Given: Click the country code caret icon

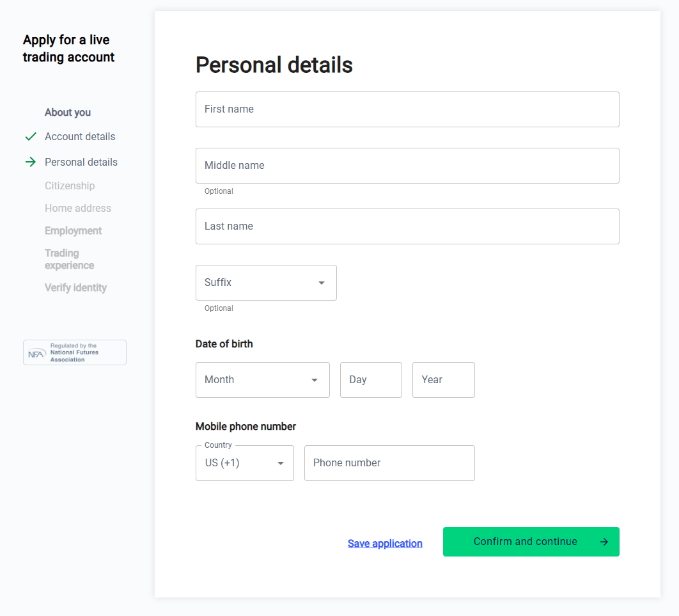Looking at the screenshot, I should (x=281, y=464).
